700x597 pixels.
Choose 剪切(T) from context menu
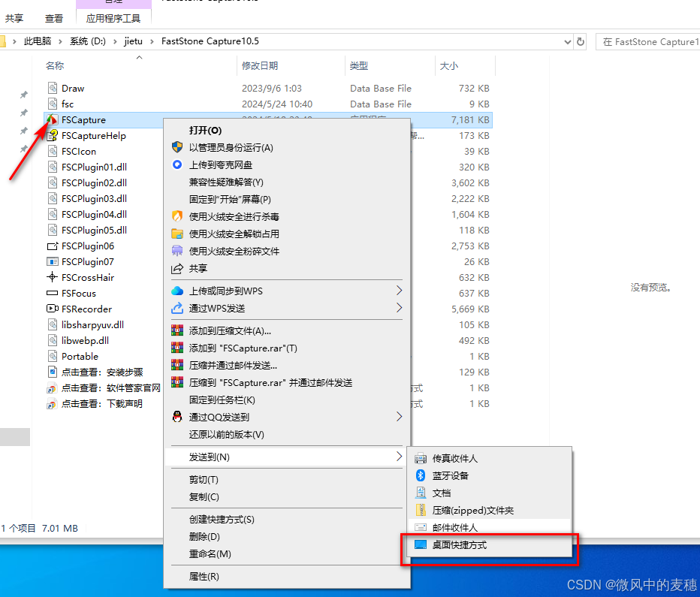click(287, 479)
